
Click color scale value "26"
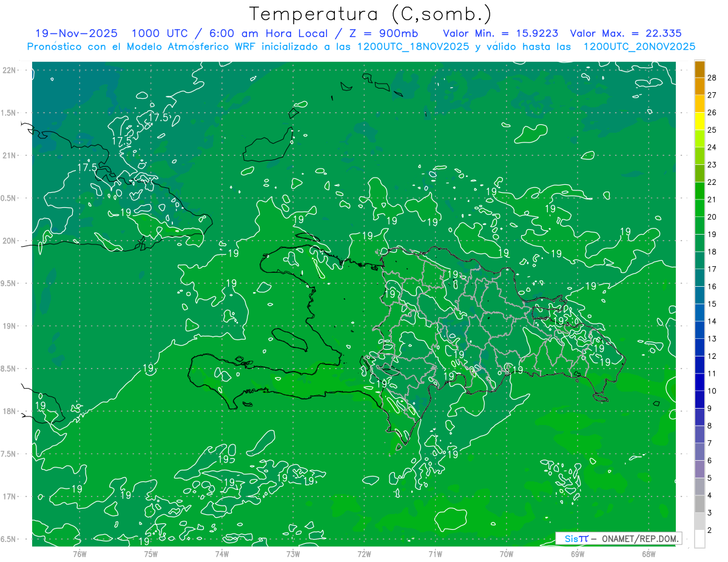coord(712,113)
